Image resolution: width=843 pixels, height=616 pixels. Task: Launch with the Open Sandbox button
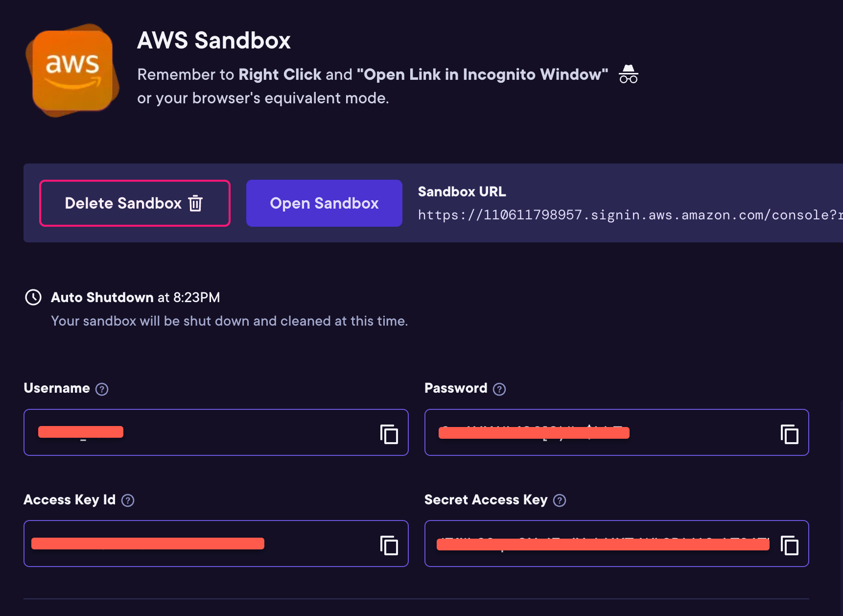(x=324, y=203)
